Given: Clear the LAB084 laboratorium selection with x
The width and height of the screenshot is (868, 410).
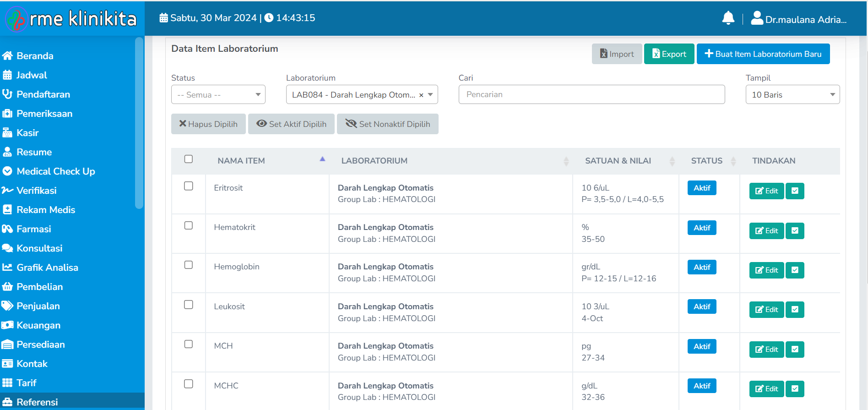Looking at the screenshot, I should click(421, 95).
